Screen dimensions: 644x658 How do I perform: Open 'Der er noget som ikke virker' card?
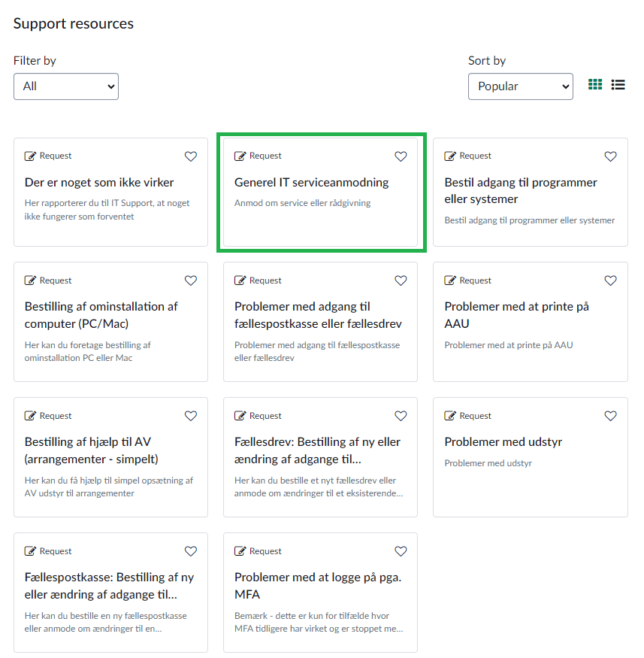99,183
